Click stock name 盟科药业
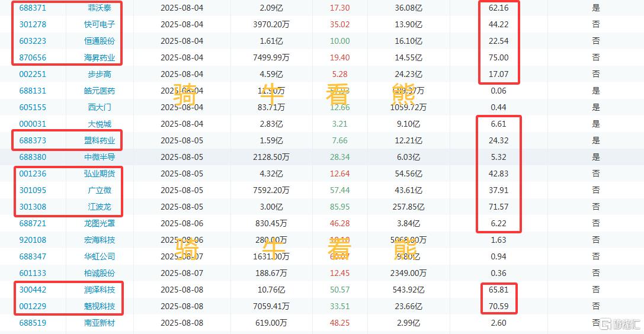Viewport: 644px width, 334px height. (100, 140)
